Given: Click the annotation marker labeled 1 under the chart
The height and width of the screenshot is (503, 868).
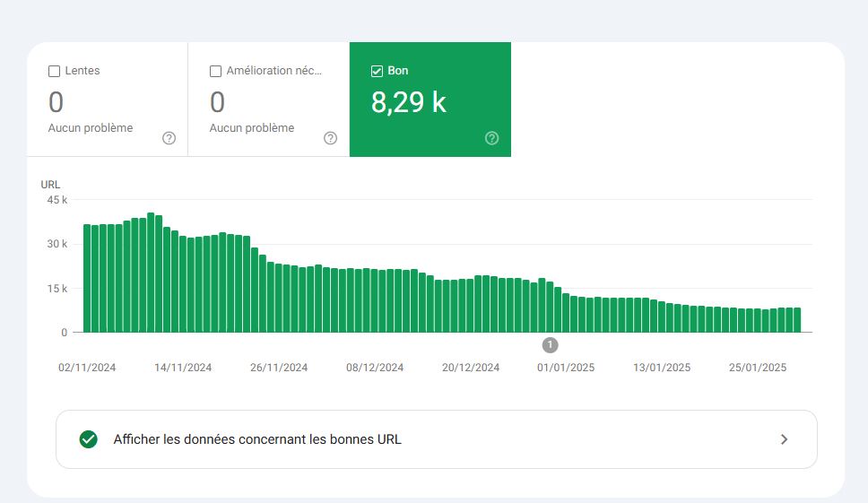Looking at the screenshot, I should pos(550,344).
